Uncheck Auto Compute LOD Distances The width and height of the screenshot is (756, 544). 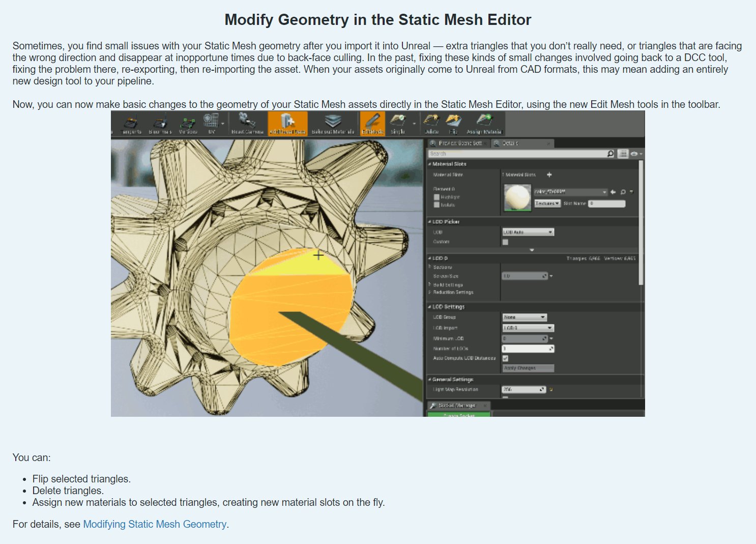505,358
